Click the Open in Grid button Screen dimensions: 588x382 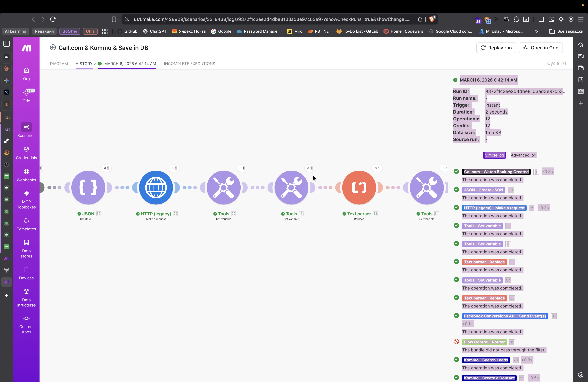pyautogui.click(x=541, y=48)
